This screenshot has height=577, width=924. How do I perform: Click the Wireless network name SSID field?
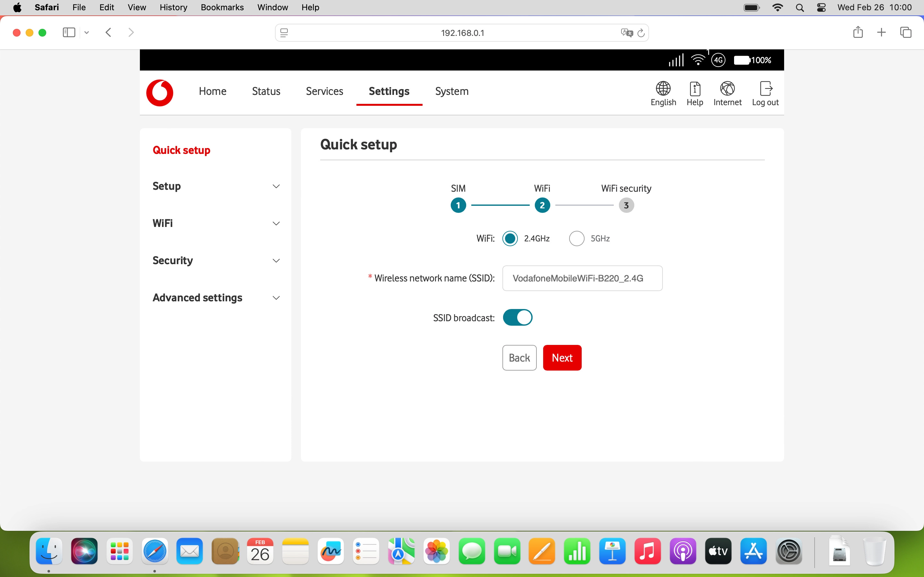pos(582,278)
